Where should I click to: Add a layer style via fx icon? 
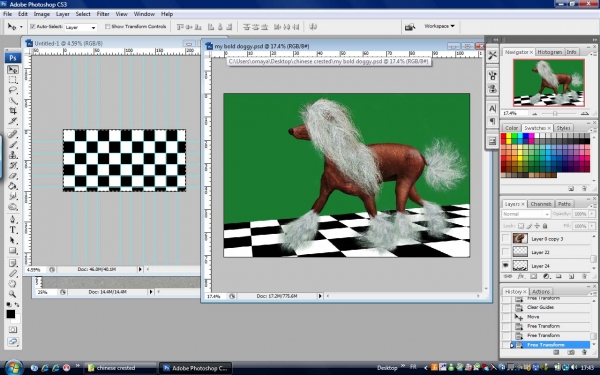pos(520,276)
